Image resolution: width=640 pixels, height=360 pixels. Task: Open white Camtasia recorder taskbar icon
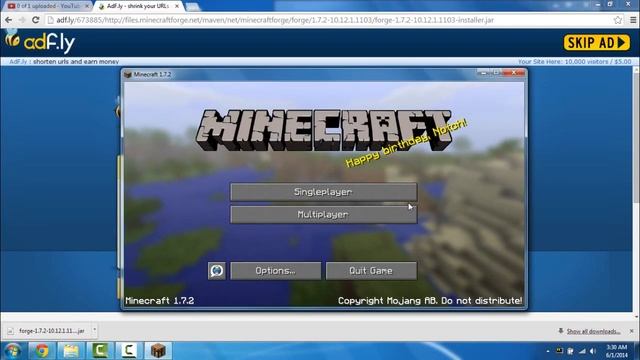129,351
